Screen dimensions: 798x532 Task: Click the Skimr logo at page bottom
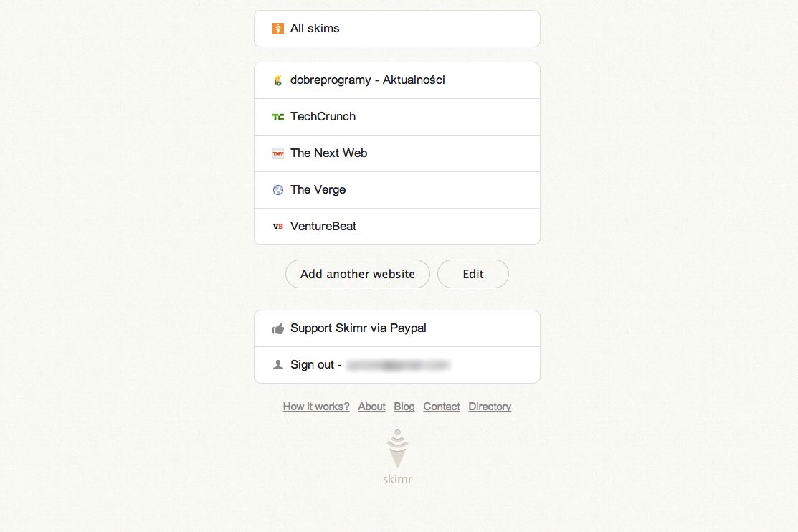click(397, 456)
